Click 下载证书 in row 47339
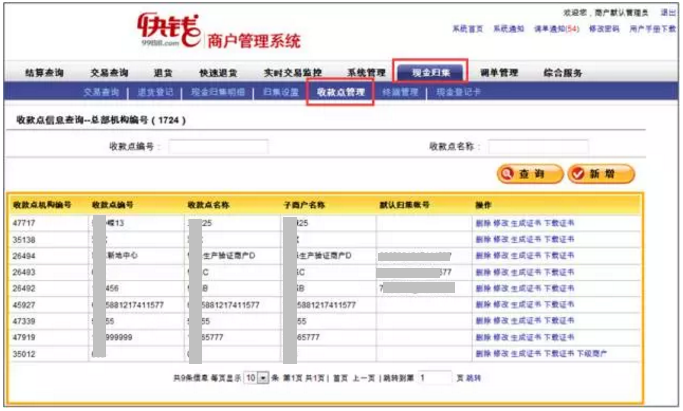 [x=559, y=321]
